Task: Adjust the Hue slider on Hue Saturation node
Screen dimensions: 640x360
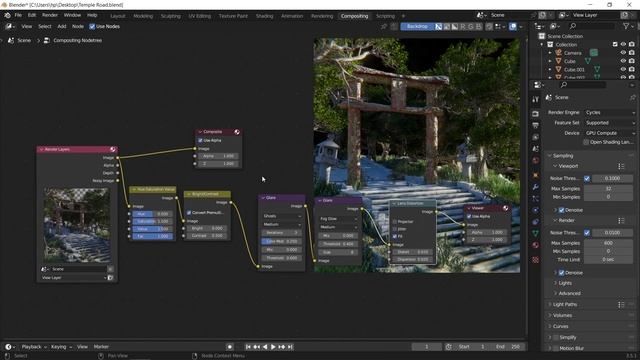Action: [152, 214]
